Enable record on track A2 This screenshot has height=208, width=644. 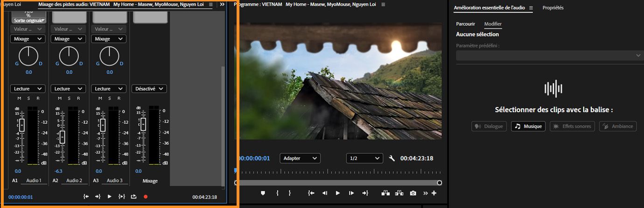point(78,99)
